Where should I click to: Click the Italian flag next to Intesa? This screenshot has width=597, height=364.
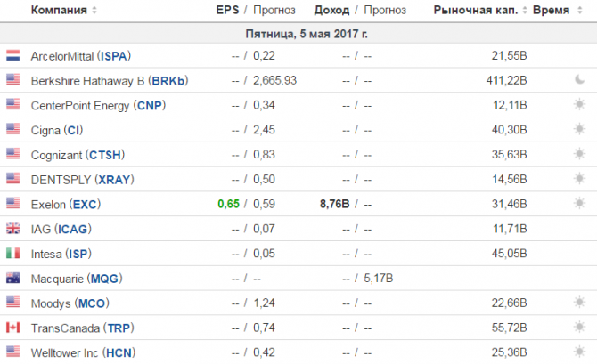13,253
